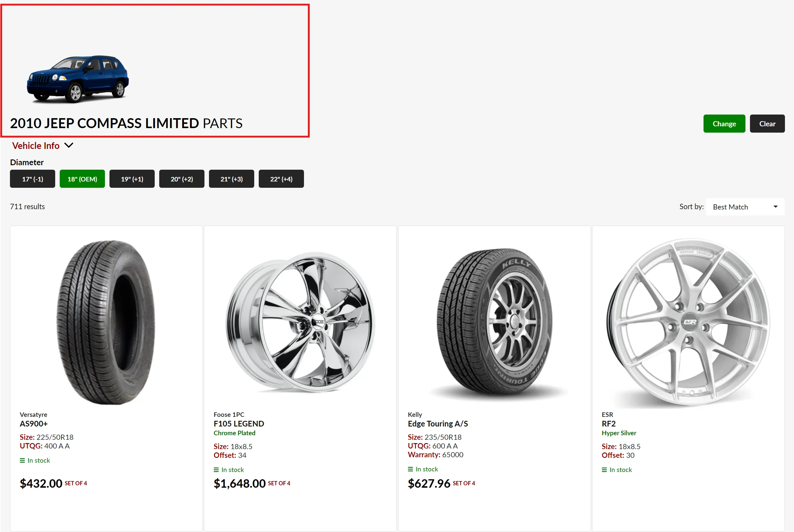View the ESR RF2 Hyper Silver wheel image
Viewport: 794px width, 532px height.
click(x=688, y=322)
